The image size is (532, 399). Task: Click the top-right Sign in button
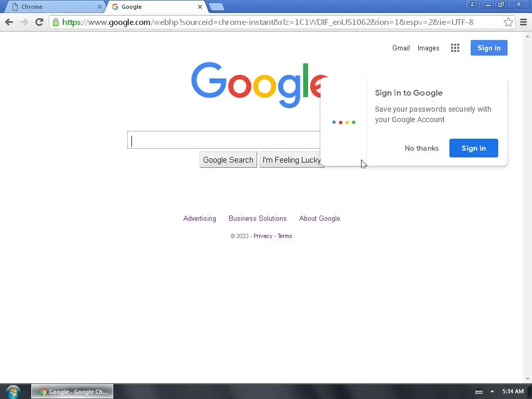click(x=489, y=48)
